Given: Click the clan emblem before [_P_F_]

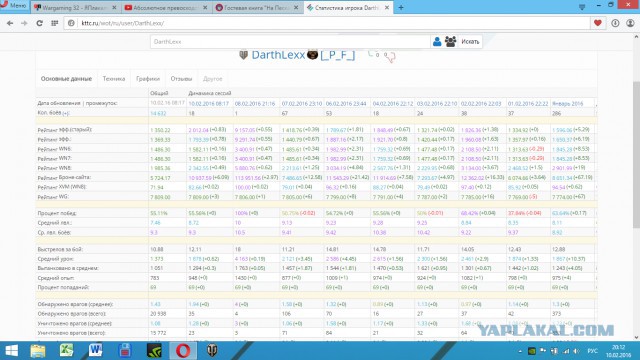Looking at the screenshot, I should [x=312, y=54].
